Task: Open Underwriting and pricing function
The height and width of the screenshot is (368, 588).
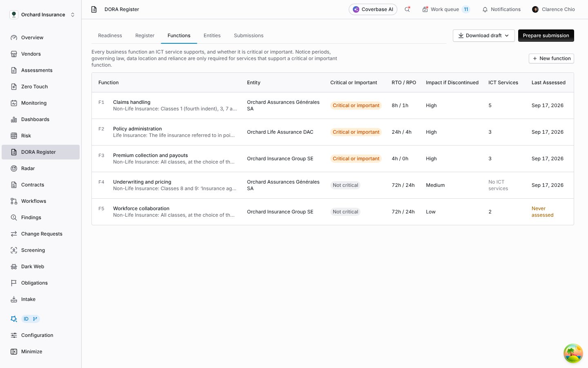Action: [x=333, y=185]
